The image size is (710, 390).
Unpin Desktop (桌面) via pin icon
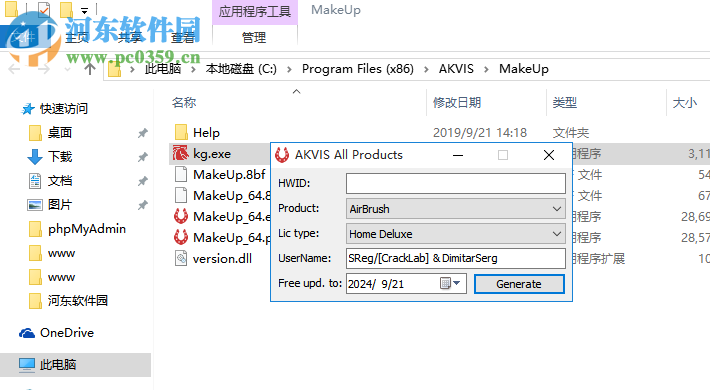click(x=143, y=133)
